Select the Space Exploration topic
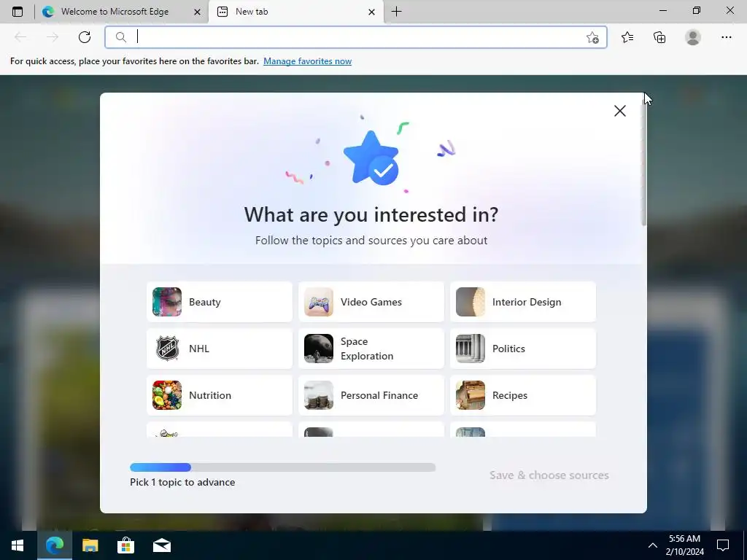Viewport: 747px width, 560px height. 371,349
